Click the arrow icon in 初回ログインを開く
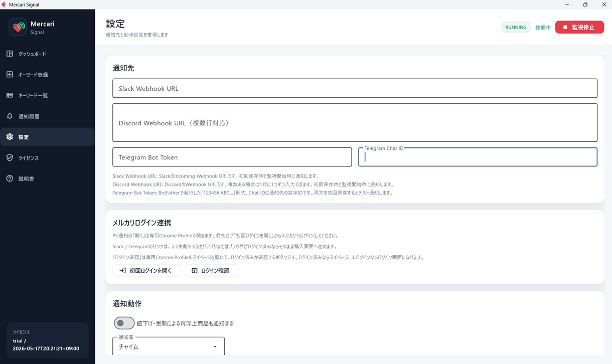Image resolution: width=612 pixels, height=364 pixels. [122, 271]
